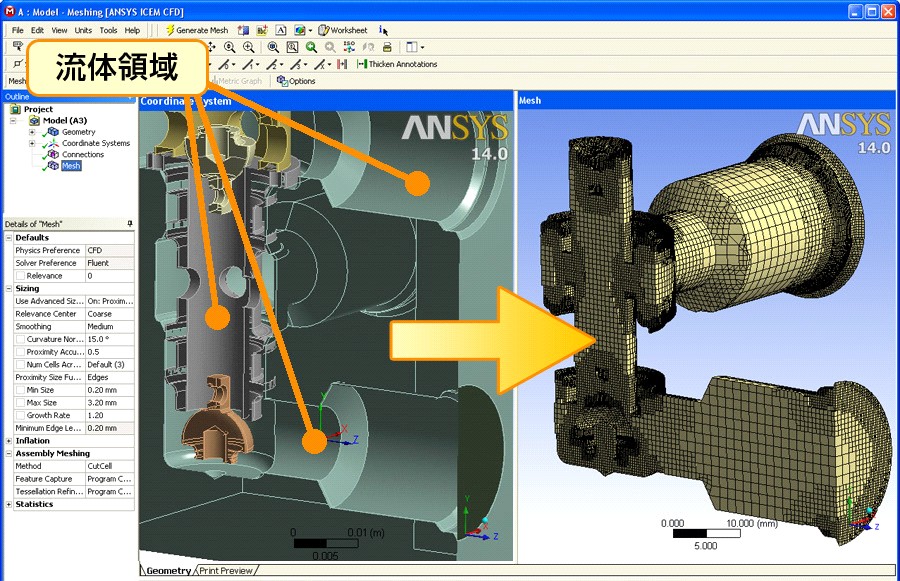Toggle the Min Size checkbox
The height and width of the screenshot is (581, 900).
21,390
